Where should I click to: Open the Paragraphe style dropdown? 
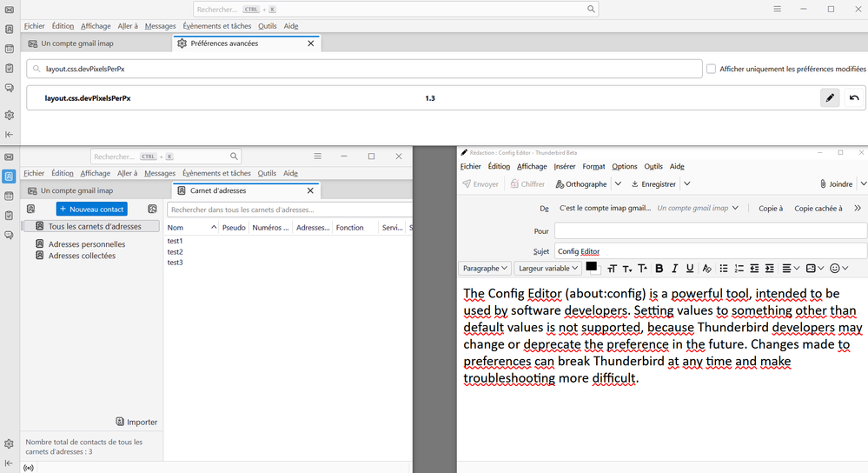485,269
